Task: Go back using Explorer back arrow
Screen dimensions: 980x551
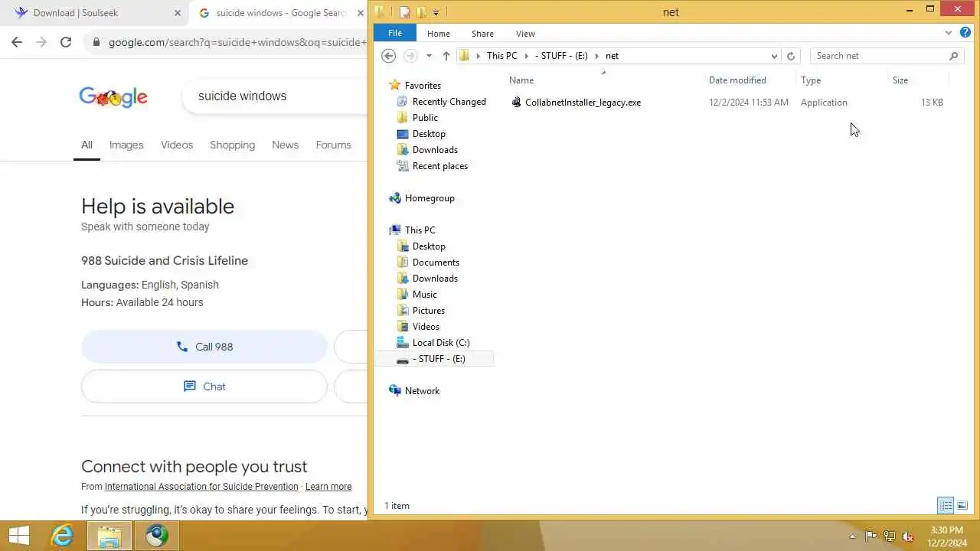Action: click(389, 56)
